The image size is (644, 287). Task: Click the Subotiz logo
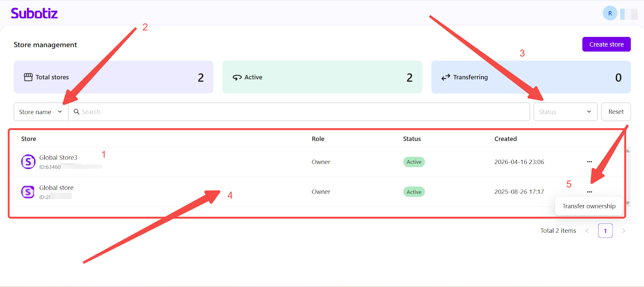click(34, 13)
